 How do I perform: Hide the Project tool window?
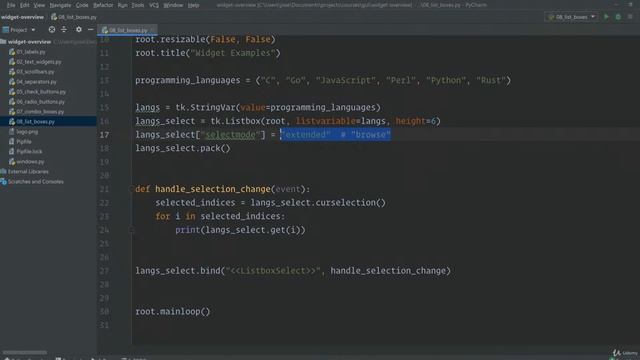(x=90, y=29)
